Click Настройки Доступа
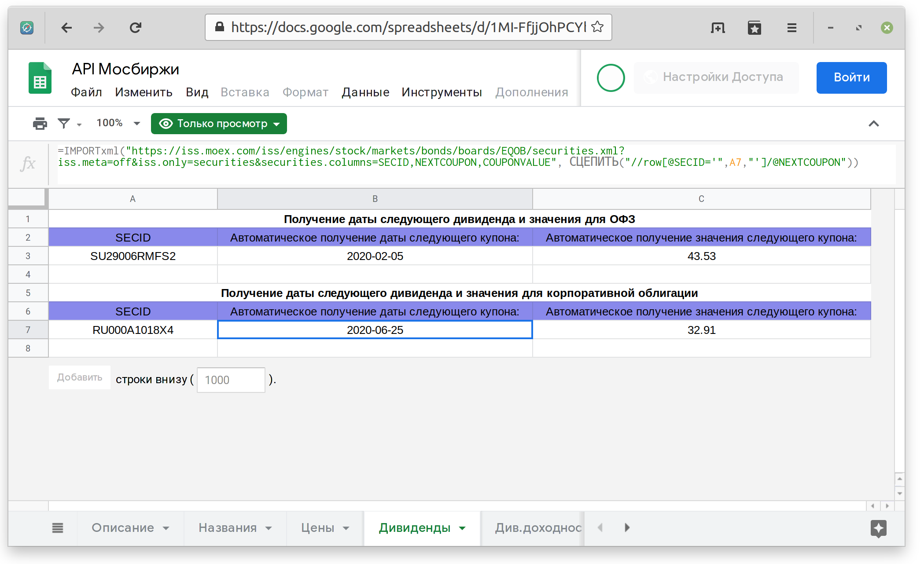924x564 pixels. [x=723, y=77]
